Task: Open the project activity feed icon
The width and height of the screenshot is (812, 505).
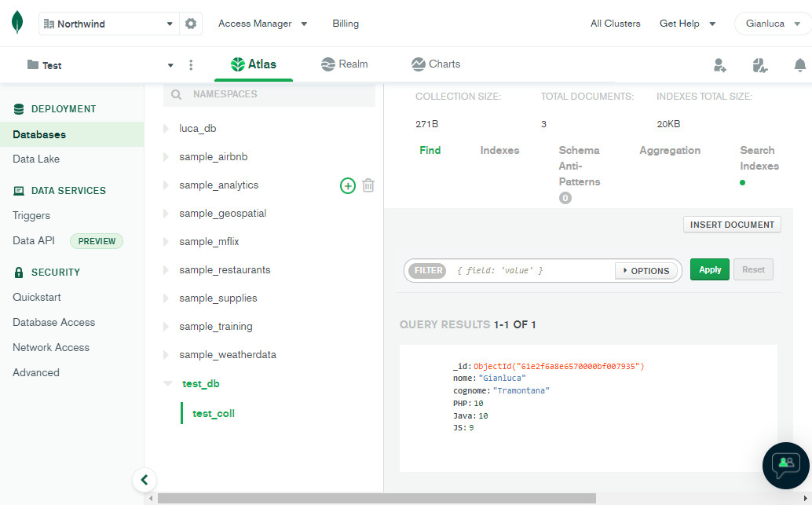Action: point(759,65)
